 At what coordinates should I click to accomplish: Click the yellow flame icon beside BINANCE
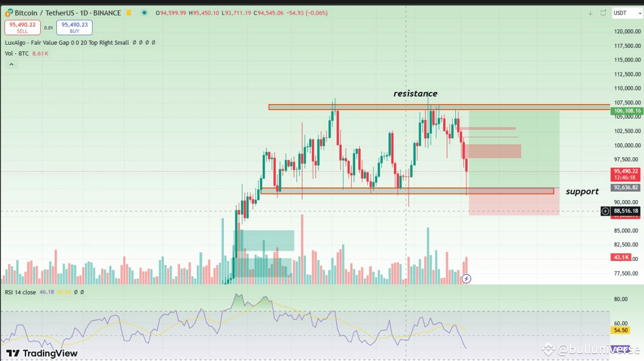128,13
